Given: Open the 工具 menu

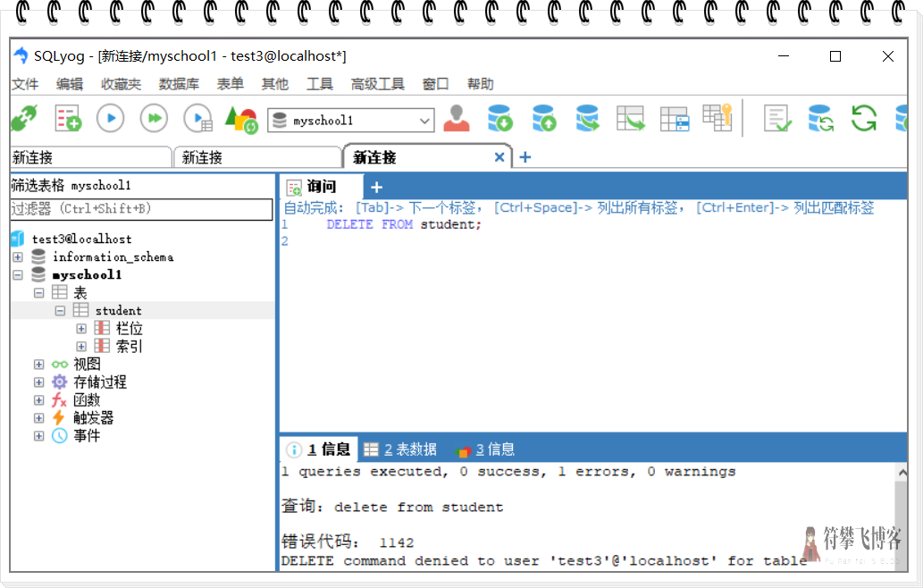Looking at the screenshot, I should click(x=320, y=84).
